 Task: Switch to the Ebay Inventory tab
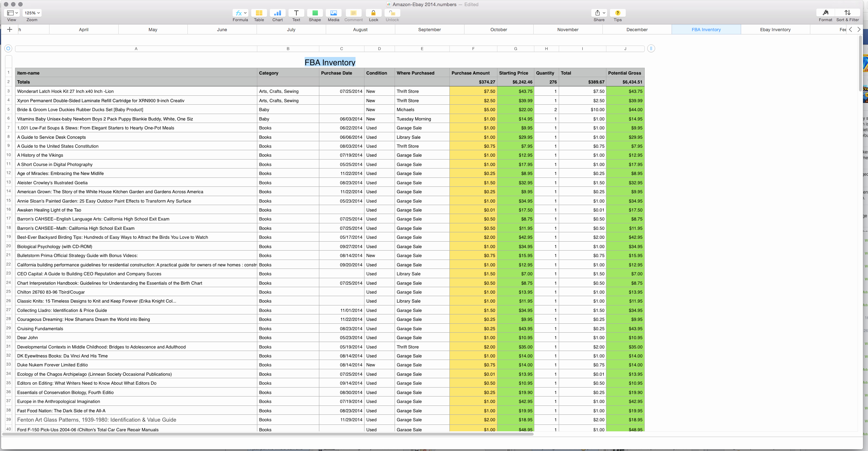click(775, 29)
